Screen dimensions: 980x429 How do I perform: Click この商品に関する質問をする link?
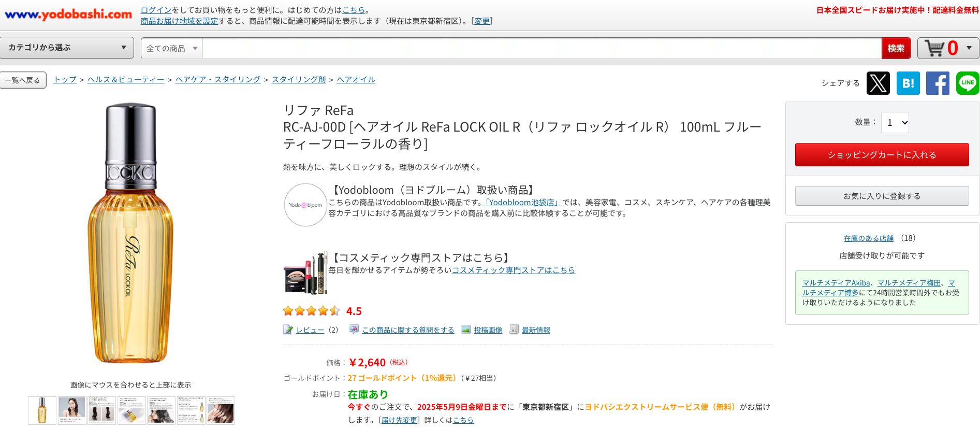(408, 330)
